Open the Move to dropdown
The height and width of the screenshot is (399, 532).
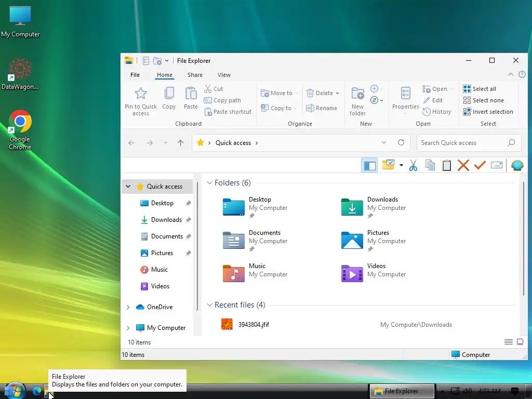(x=279, y=93)
